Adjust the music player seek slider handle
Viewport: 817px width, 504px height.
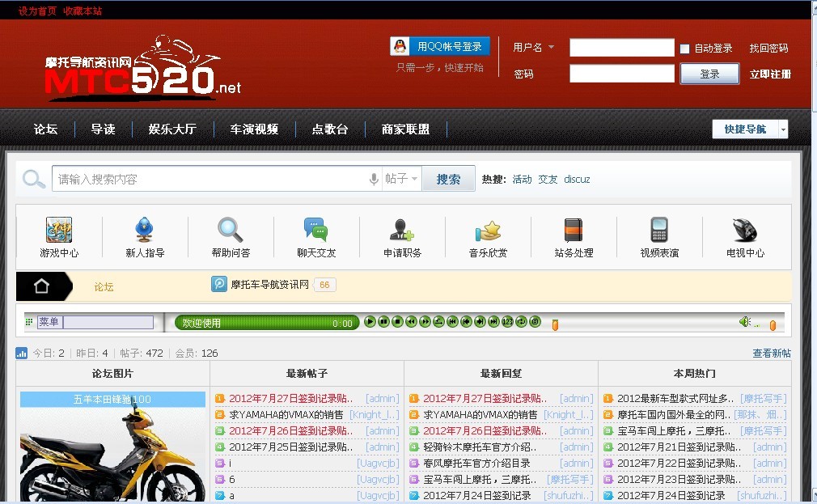pyautogui.click(x=555, y=325)
